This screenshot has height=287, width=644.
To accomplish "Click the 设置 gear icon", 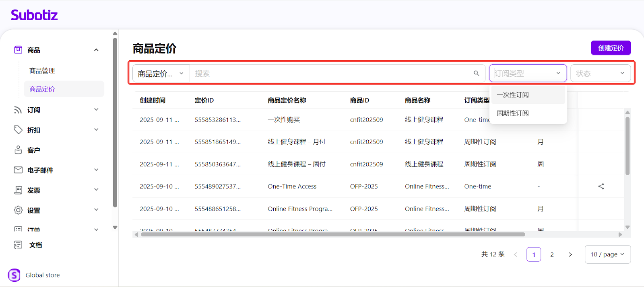I will pyautogui.click(x=18, y=210).
